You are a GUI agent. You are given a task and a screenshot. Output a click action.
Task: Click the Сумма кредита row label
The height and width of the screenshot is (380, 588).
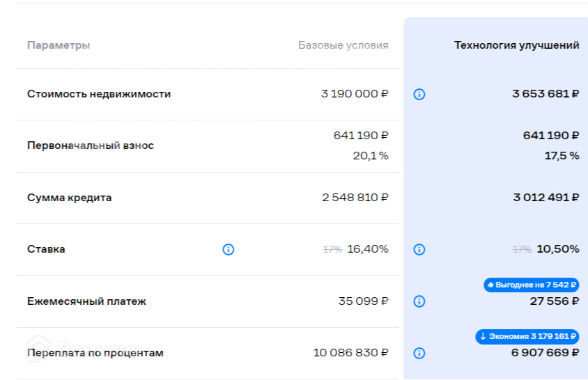click(x=70, y=198)
